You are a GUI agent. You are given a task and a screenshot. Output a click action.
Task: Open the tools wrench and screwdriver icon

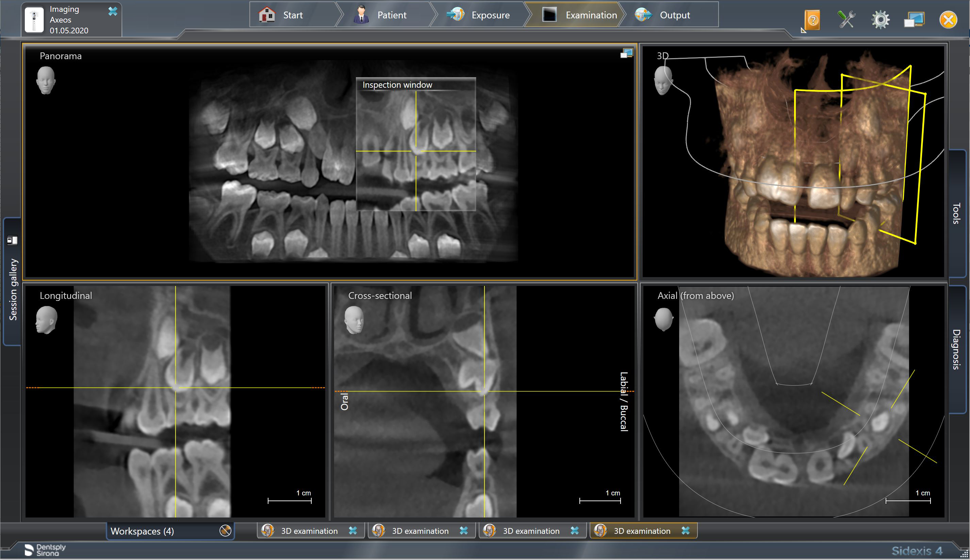[x=846, y=20]
